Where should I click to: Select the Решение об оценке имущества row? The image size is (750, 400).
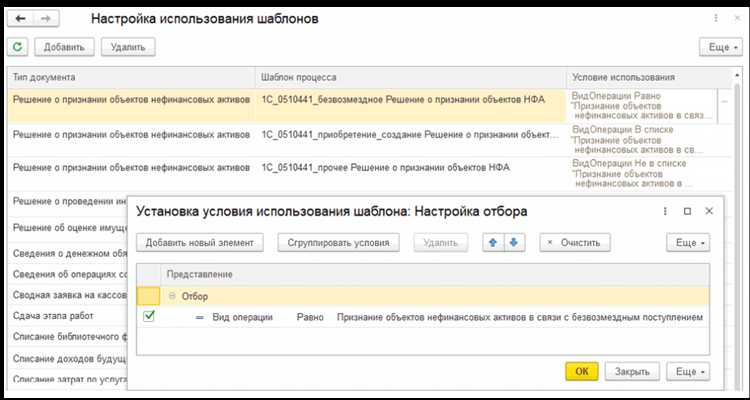(67, 227)
